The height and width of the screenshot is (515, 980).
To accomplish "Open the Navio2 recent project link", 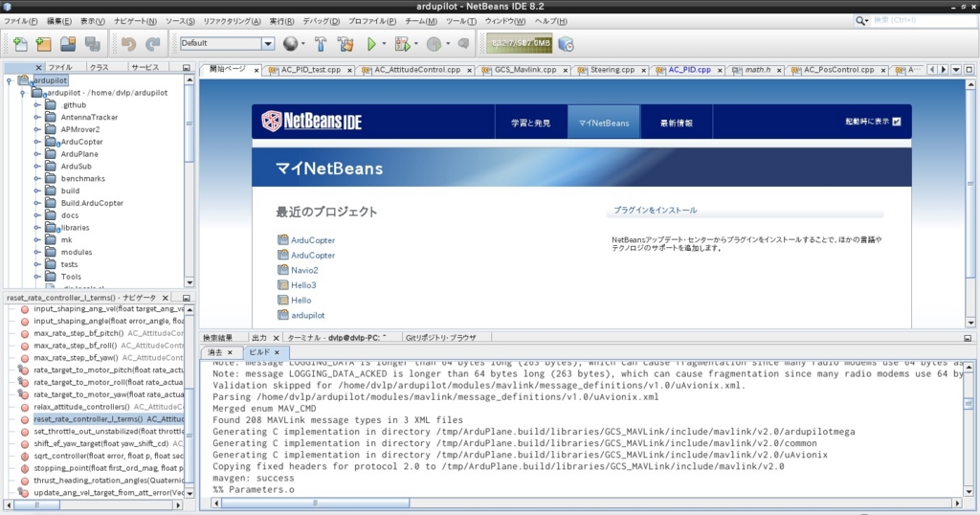I will click(x=304, y=270).
